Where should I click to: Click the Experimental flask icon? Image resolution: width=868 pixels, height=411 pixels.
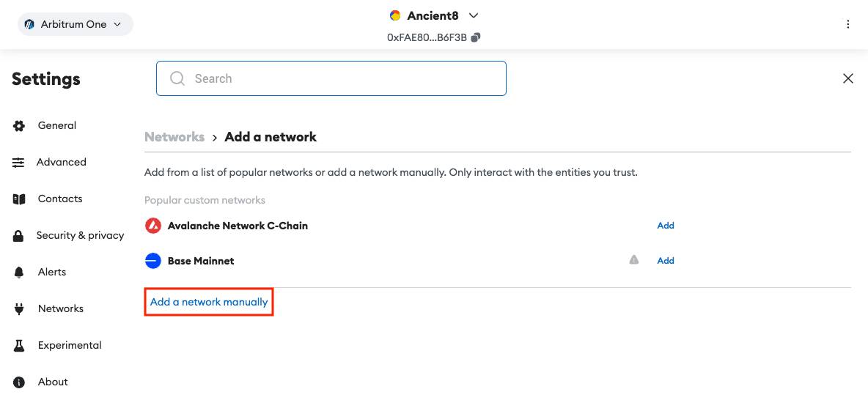point(19,346)
